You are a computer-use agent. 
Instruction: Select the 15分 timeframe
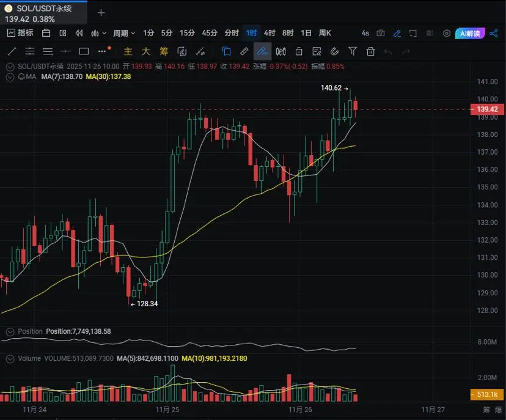coord(187,33)
